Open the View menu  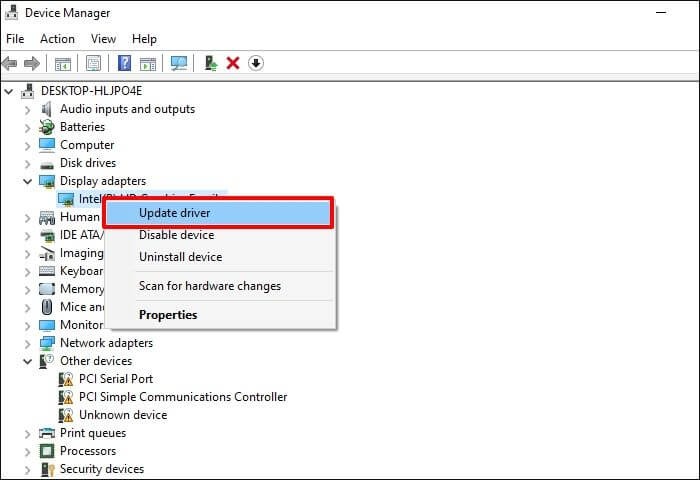pyautogui.click(x=103, y=39)
